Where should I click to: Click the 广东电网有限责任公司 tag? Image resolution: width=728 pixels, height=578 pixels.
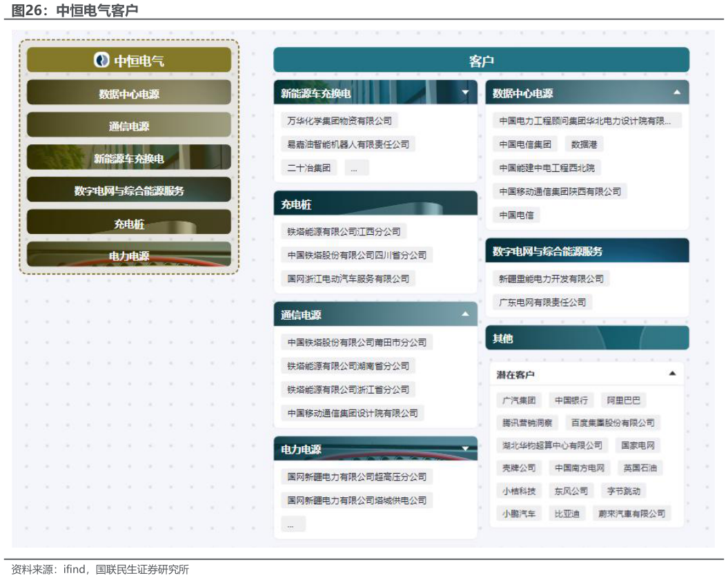coord(542,302)
